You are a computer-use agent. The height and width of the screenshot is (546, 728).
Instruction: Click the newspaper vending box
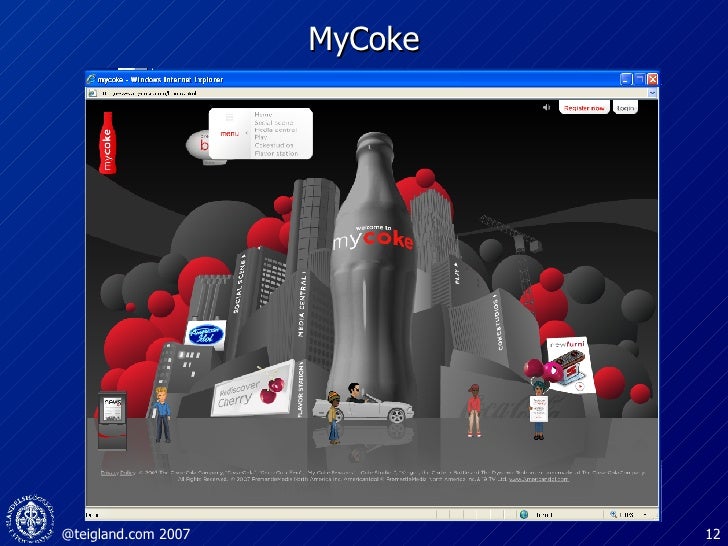coord(112,421)
